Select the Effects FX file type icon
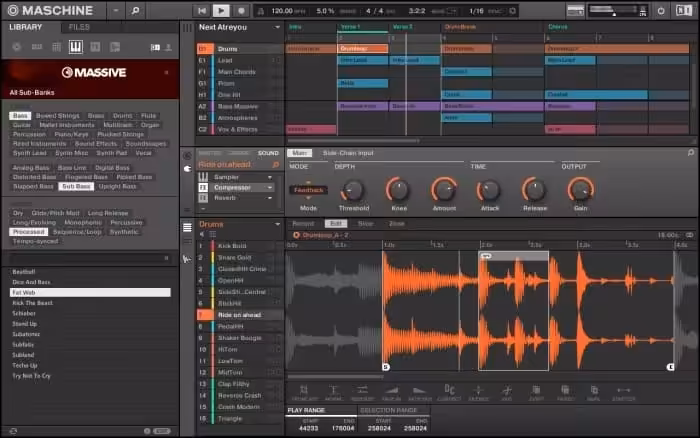 click(x=95, y=47)
